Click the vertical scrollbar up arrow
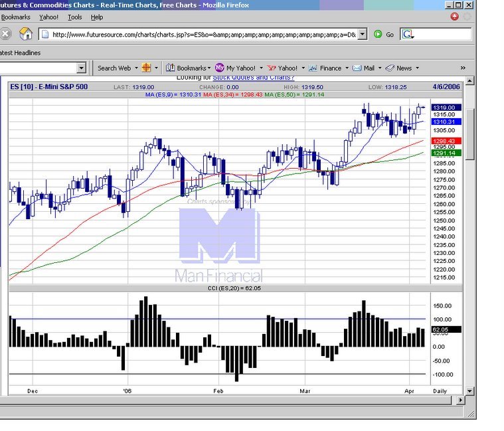The height and width of the screenshot is (431, 504). [469, 80]
